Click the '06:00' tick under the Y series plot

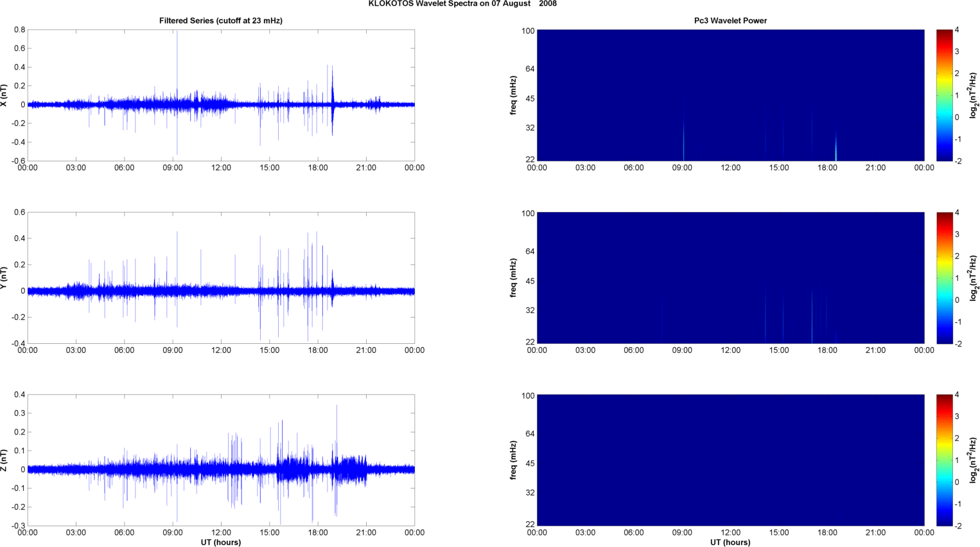(x=125, y=350)
